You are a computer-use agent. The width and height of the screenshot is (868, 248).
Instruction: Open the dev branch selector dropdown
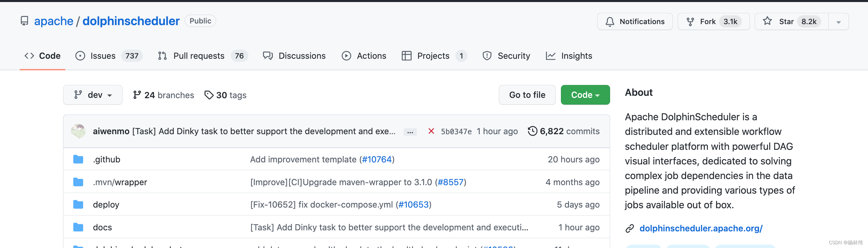coord(93,95)
